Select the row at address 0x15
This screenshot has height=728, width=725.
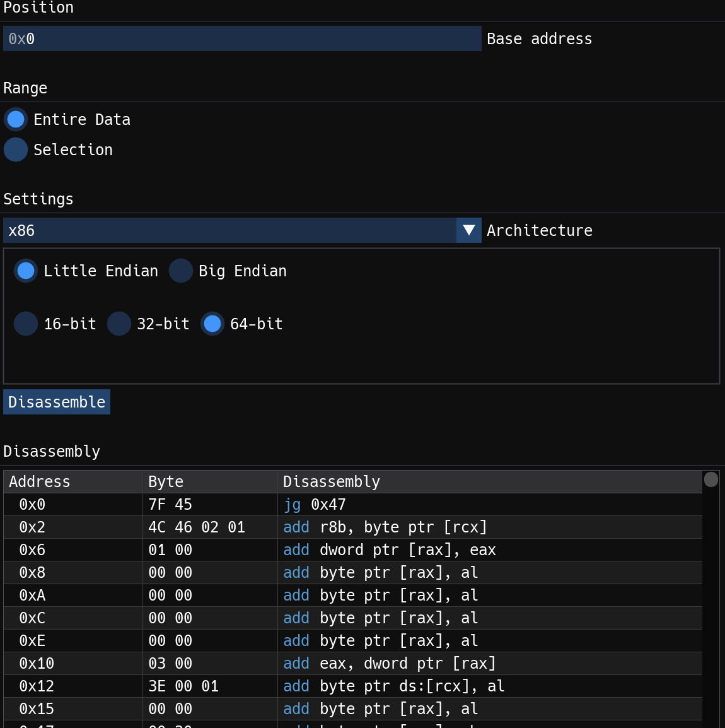352,709
